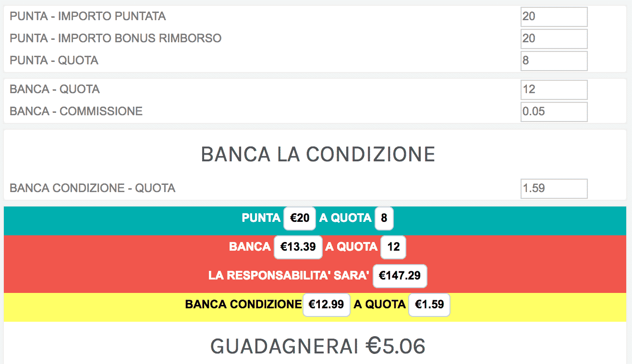
Task: Click the €1.59 quota box in yellow row
Action: tap(429, 305)
